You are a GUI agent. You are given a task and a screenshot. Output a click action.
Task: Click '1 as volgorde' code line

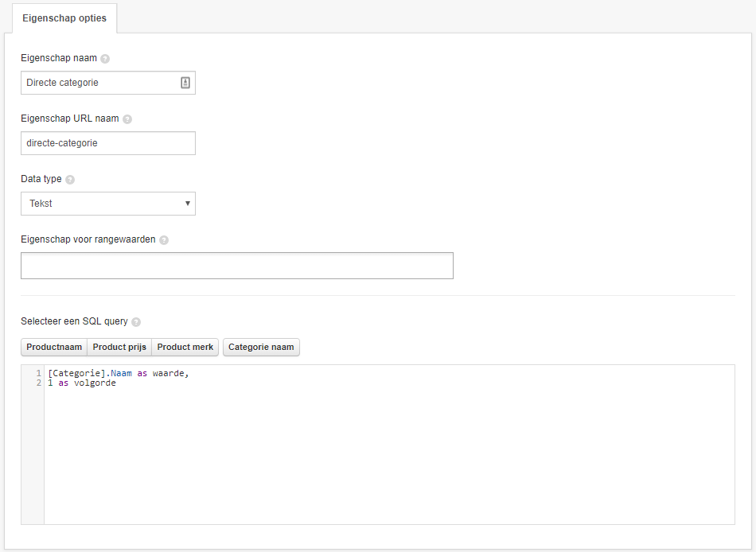[x=82, y=383]
